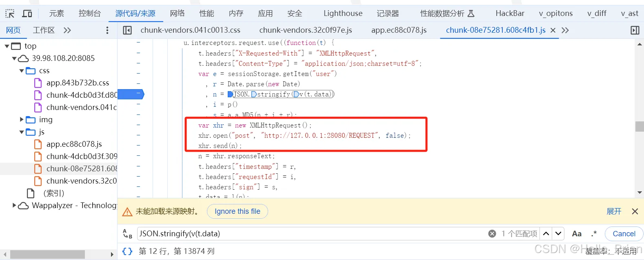Click the Ignore this file button
Screen dimensions: 644x260
pyautogui.click(x=237, y=211)
